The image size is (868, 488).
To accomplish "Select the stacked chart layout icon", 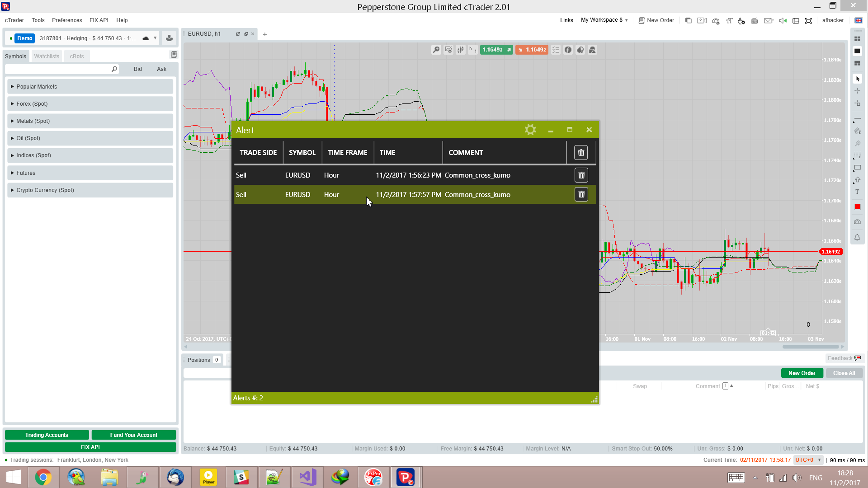I will click(x=857, y=63).
